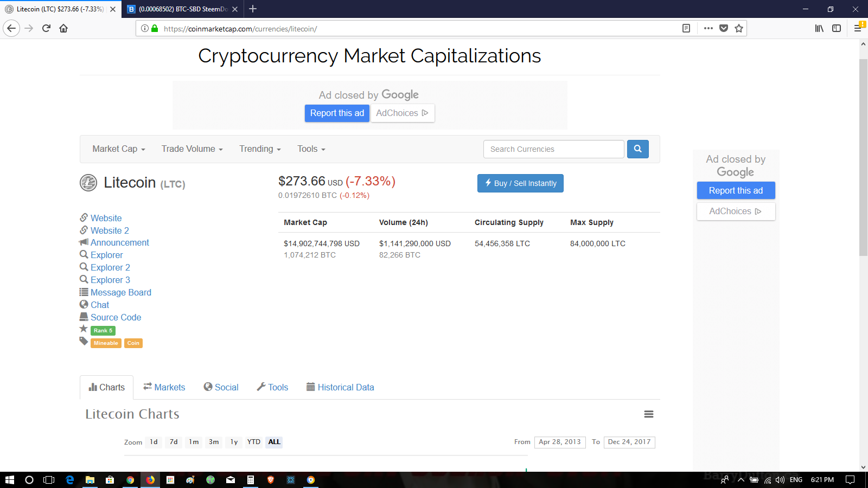The width and height of the screenshot is (868, 488).
Task: Open the Action Center notifications
Action: 850,480
